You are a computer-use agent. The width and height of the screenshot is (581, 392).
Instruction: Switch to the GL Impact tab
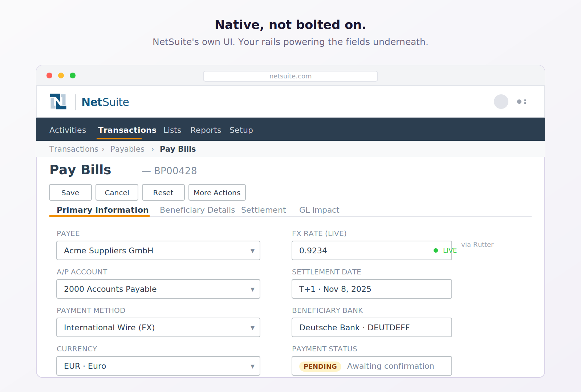tap(319, 210)
